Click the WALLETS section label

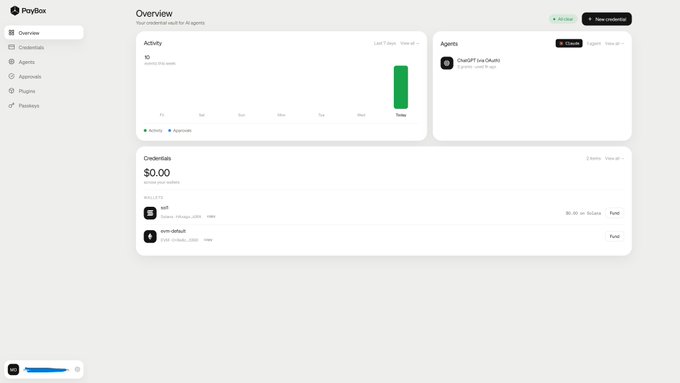[153, 197]
